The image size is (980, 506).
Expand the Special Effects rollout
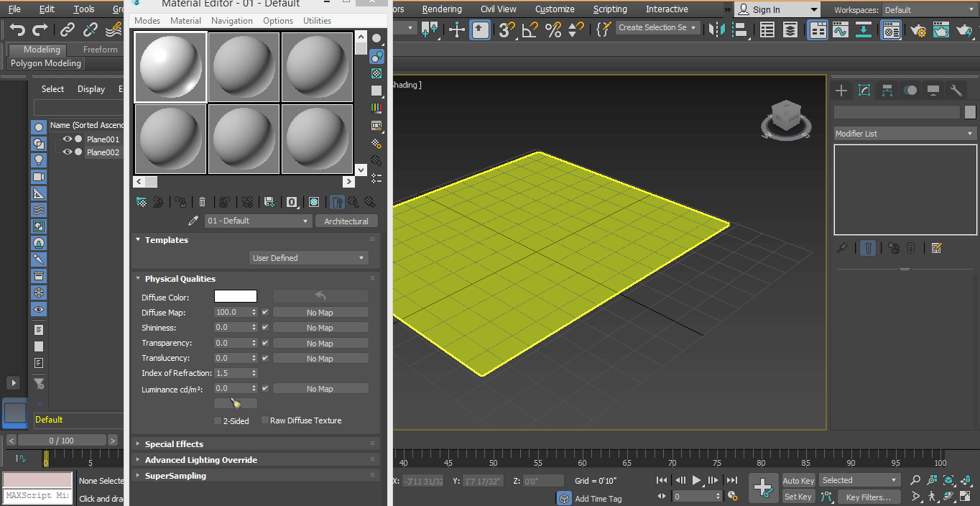pyautogui.click(x=174, y=444)
